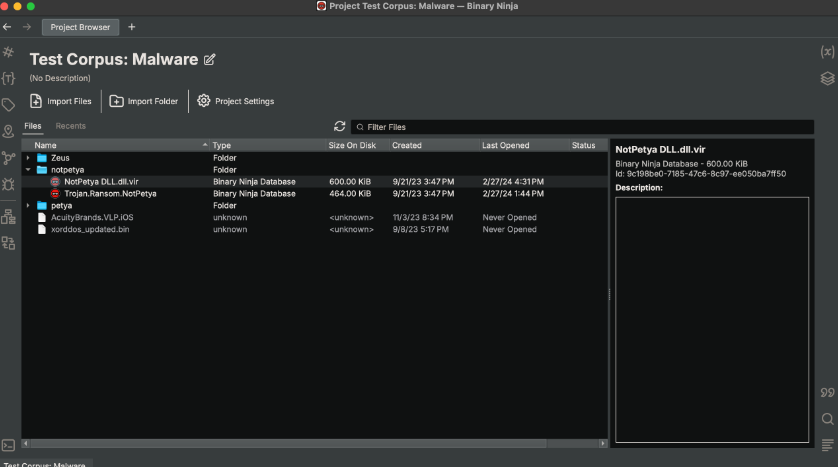This screenshot has height=467, width=838.
Task: Open the Types sidebar ({T} icon)
Action: click(9, 78)
